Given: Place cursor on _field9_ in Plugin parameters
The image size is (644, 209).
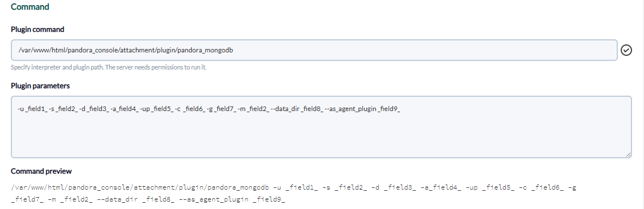Looking at the screenshot, I should [389, 109].
